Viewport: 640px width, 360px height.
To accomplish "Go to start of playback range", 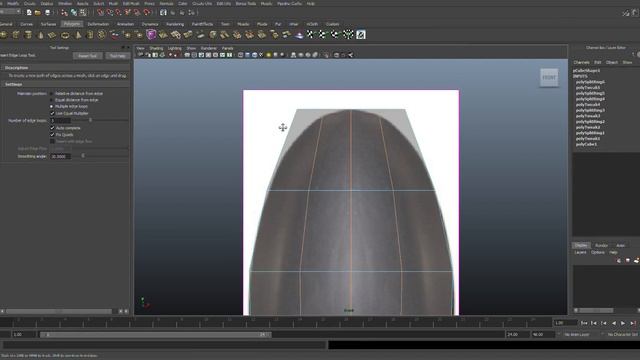I will [584, 323].
